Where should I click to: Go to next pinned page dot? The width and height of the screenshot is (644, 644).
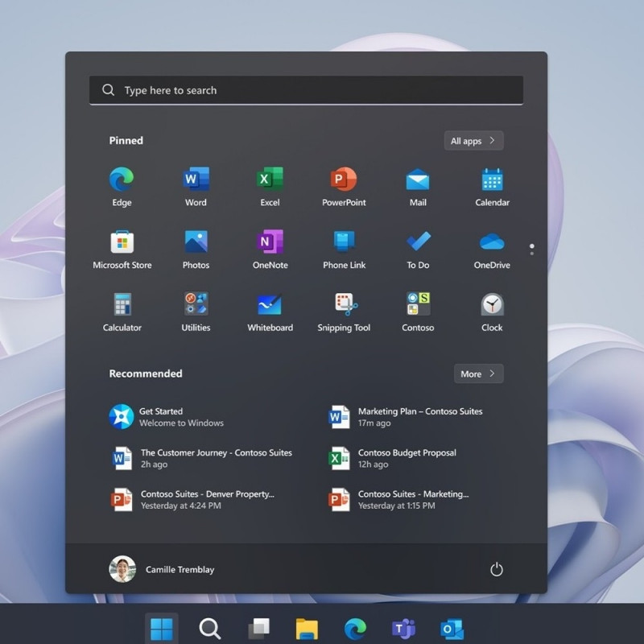[531, 253]
